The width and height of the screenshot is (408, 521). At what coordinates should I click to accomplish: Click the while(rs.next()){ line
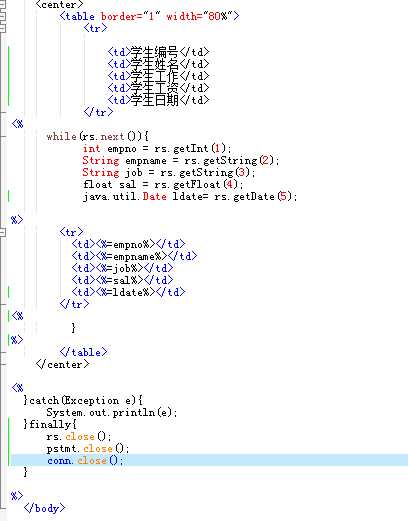[x=97, y=136]
